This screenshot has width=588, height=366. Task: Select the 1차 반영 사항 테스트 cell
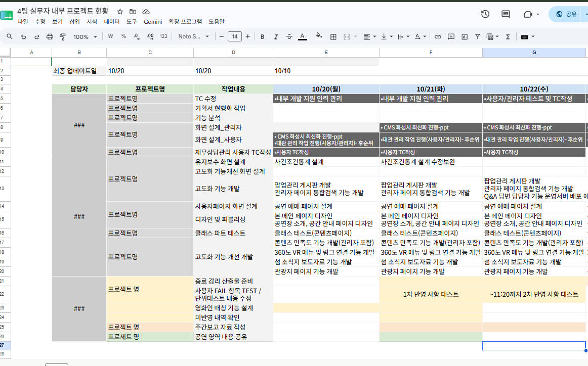[x=431, y=294]
